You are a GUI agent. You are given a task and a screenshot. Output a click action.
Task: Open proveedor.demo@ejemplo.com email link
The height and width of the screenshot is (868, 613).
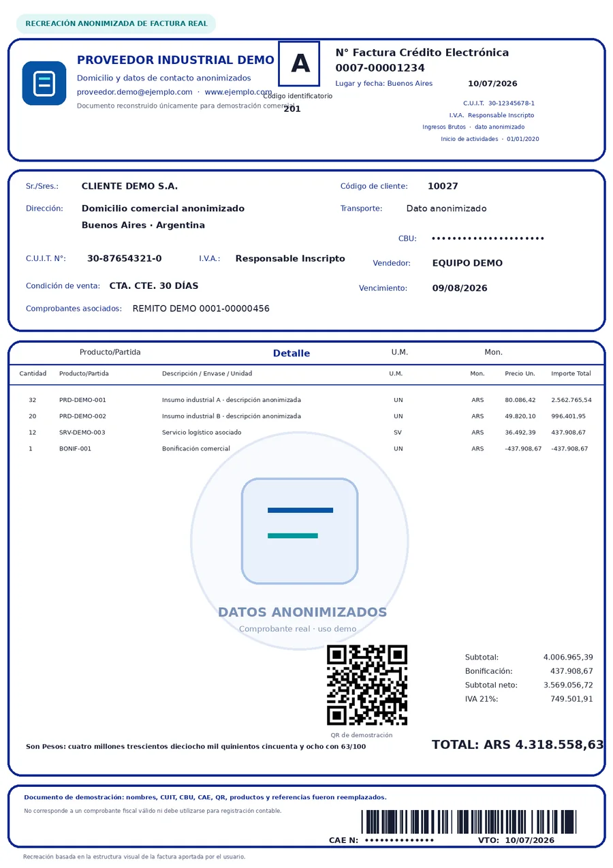point(135,92)
